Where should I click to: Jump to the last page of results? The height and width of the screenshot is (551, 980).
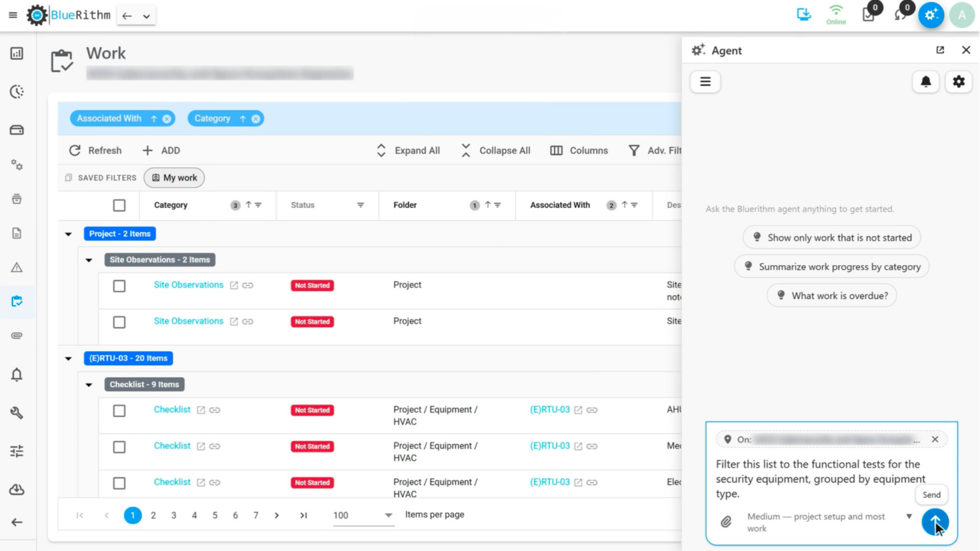pos(303,515)
